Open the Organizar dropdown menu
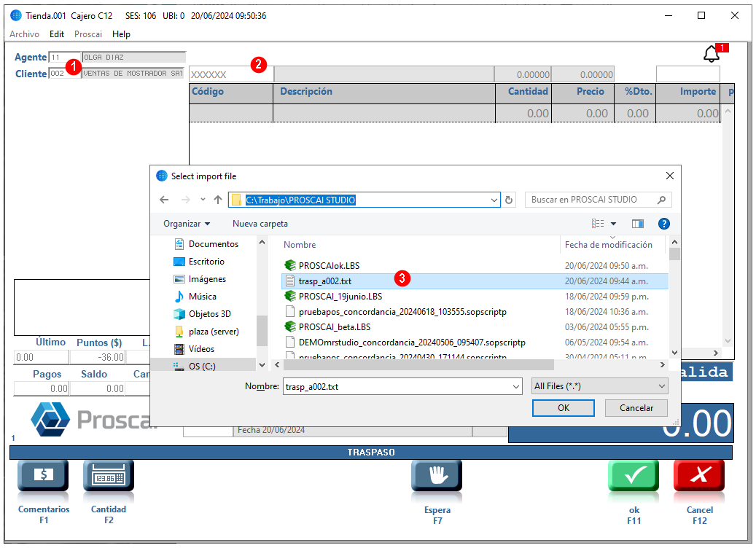This screenshot has height=548, width=756. (x=187, y=224)
